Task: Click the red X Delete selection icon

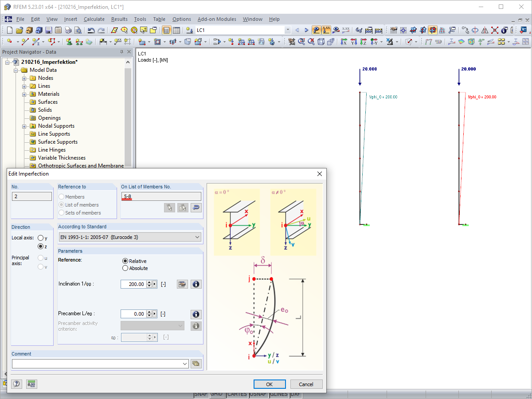Action: click(494, 30)
